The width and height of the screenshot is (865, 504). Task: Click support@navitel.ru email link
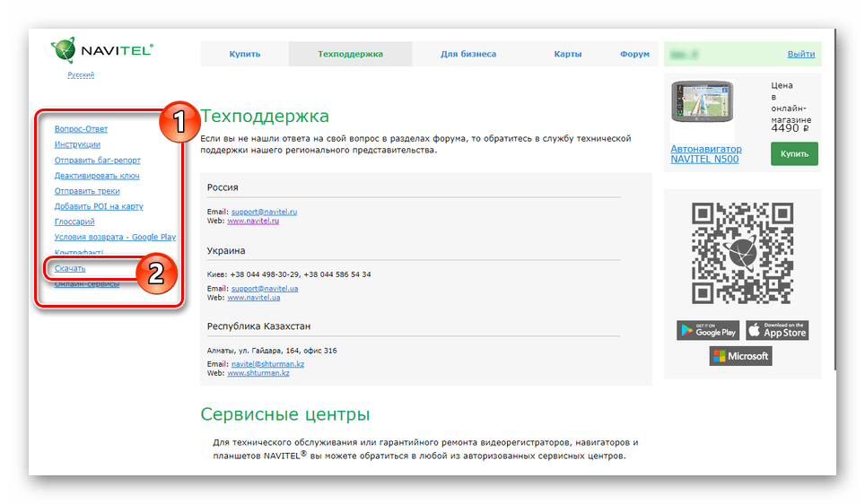[264, 212]
